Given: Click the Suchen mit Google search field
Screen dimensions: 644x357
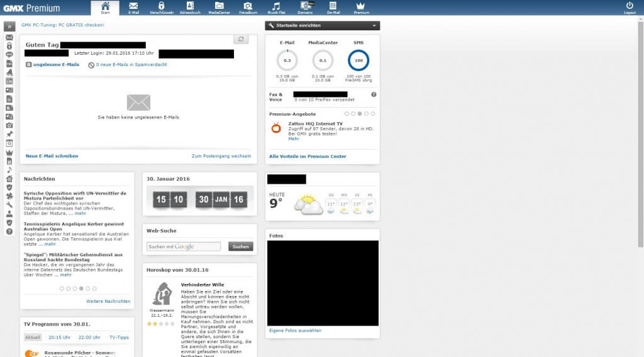Looking at the screenshot, I should click(x=184, y=246).
